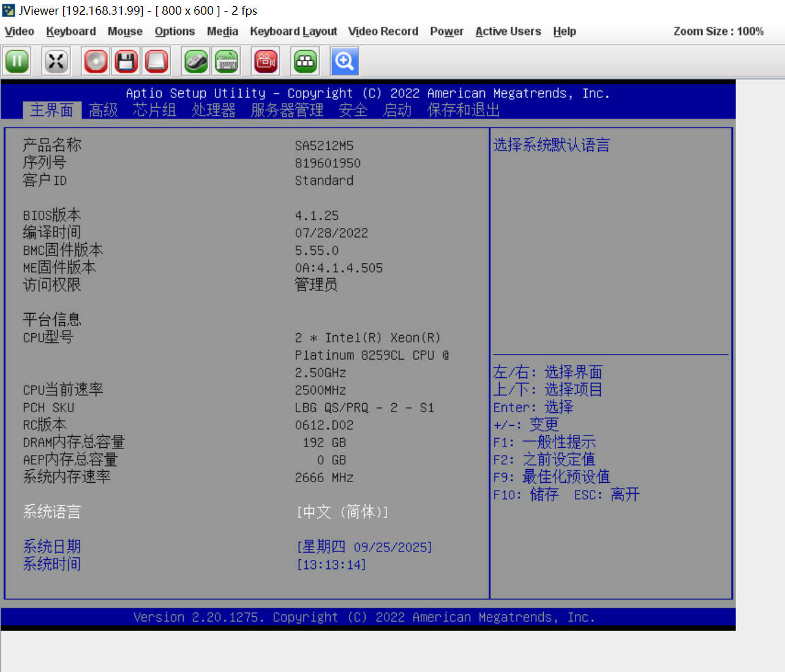The height and width of the screenshot is (672, 785).
Task: Open the Help menu
Action: point(565,31)
